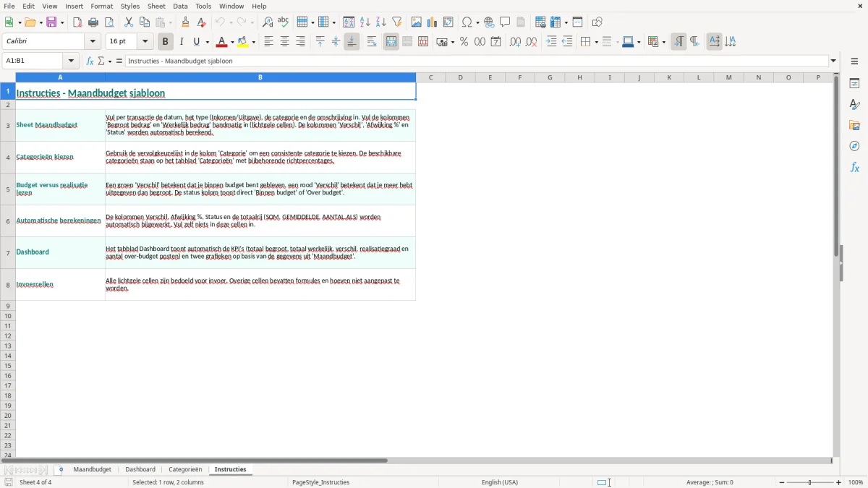
Task: Click the AutoFilter funnel icon
Action: tap(397, 22)
